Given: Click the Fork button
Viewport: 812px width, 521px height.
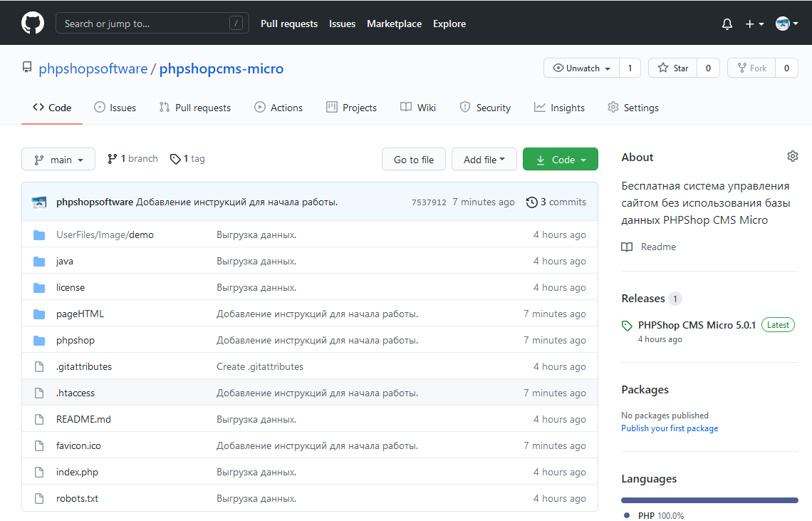Looking at the screenshot, I should point(751,68).
